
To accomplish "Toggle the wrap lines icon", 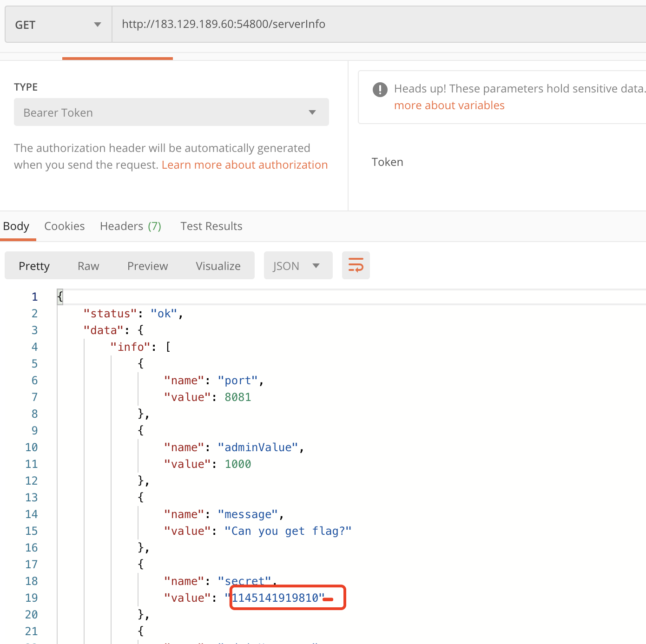I will 356,265.
